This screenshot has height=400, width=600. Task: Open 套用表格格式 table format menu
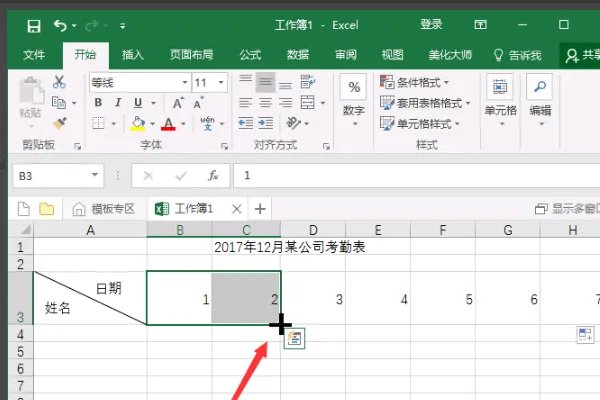coord(425,103)
